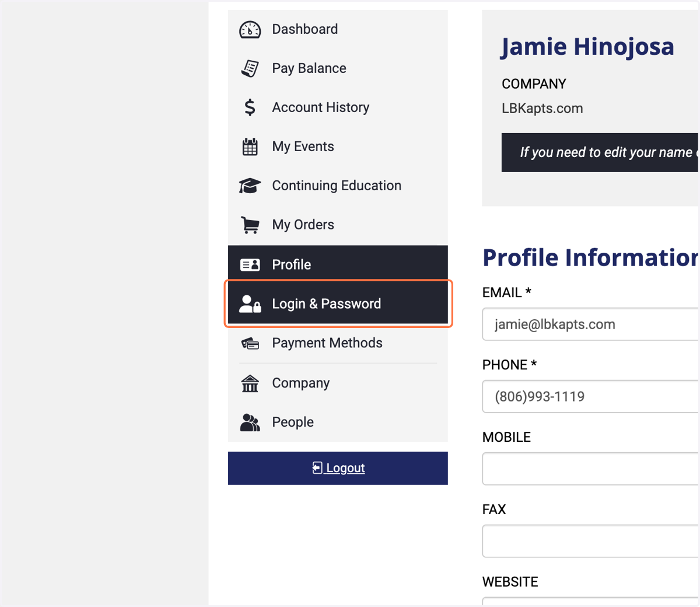Viewport: 700px width, 607px height.
Task: Click the Continuing Education graduation cap icon
Action: point(250,186)
